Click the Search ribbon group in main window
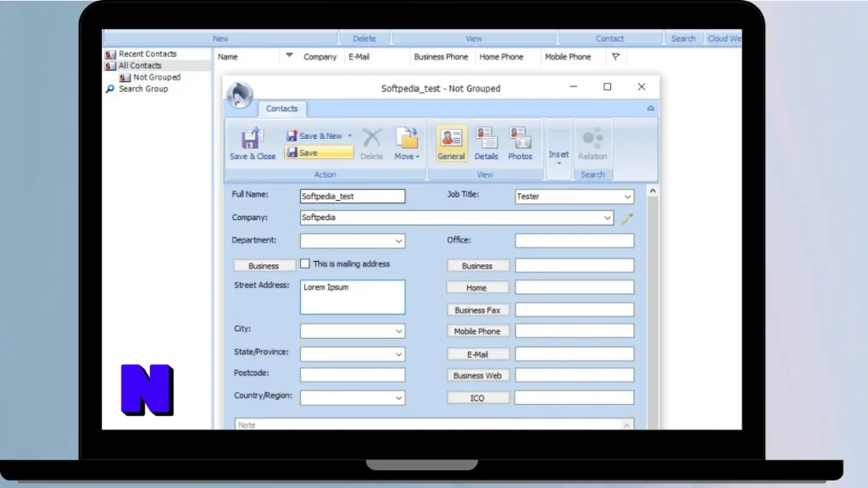This screenshot has width=868, height=488. [x=683, y=39]
